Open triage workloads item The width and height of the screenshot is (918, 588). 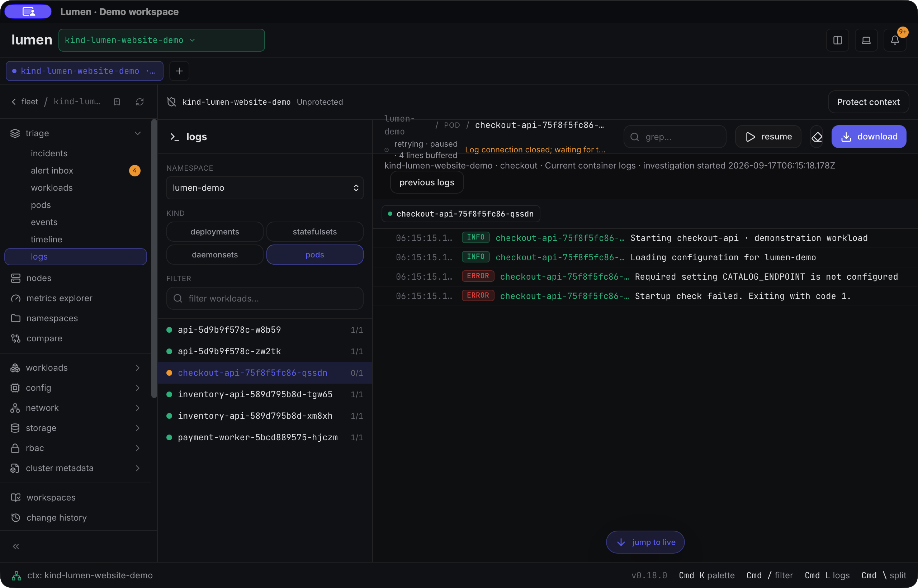coord(76,188)
